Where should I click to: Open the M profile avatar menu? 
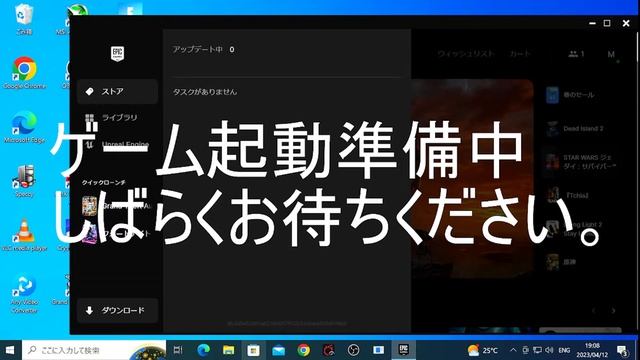tap(611, 54)
